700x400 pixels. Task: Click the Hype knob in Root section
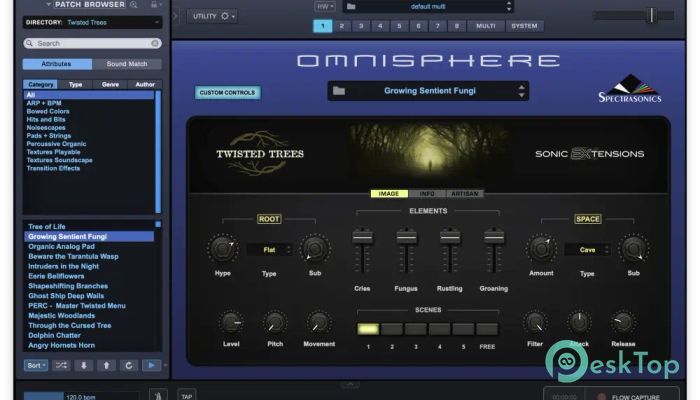(222, 249)
